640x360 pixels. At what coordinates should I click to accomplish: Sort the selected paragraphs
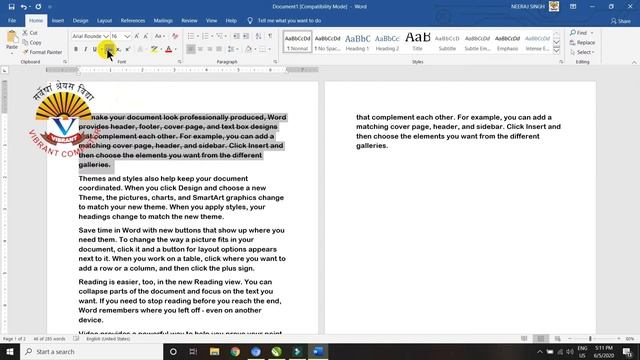click(x=258, y=36)
